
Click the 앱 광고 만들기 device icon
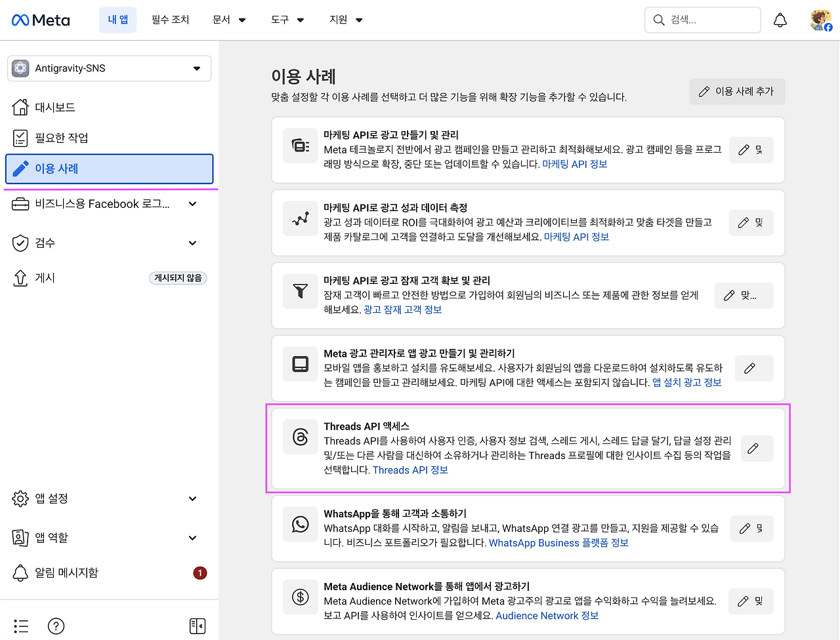(301, 364)
